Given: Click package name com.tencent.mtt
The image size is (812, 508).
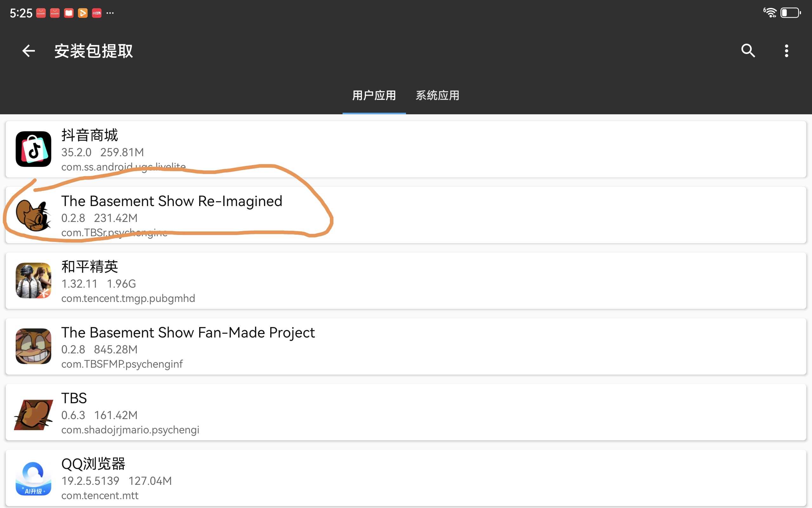Looking at the screenshot, I should 100,496.
